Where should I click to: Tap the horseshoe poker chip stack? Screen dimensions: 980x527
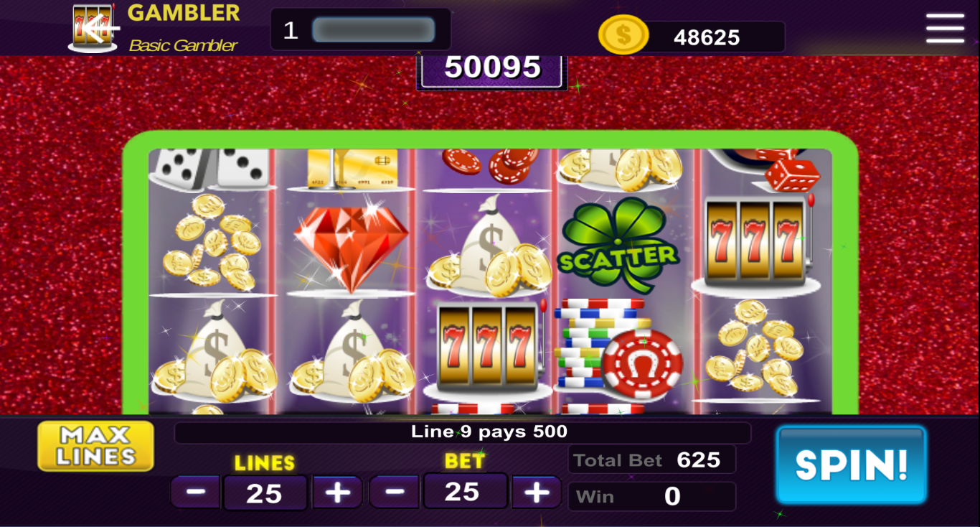pyautogui.click(x=618, y=348)
